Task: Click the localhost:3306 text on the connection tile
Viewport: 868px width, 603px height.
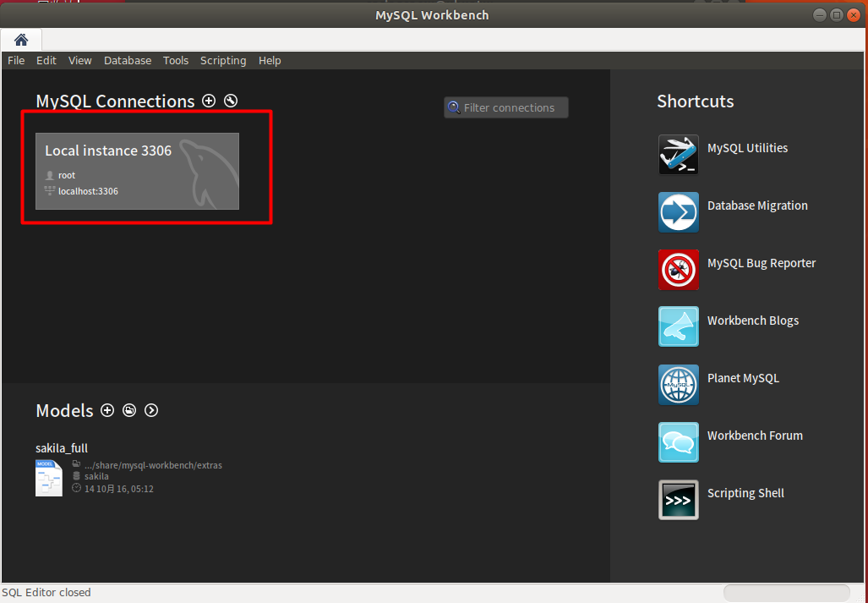Action: (x=88, y=191)
